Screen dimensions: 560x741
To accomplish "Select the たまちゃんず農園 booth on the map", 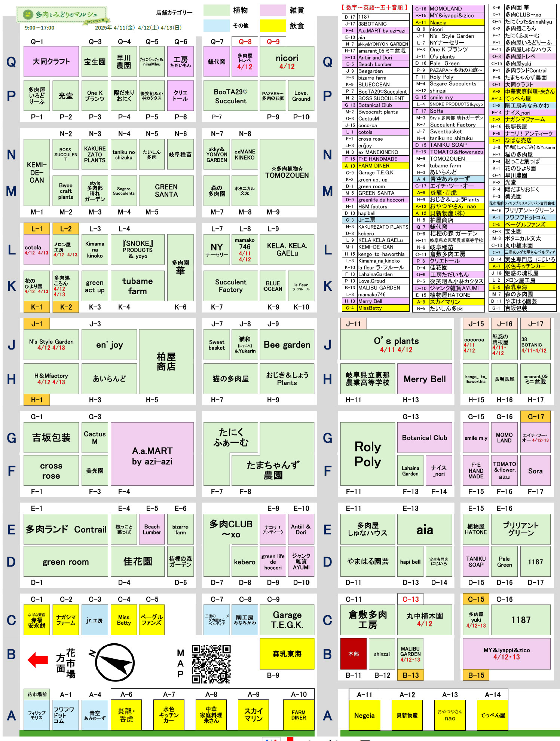I will (x=273, y=470).
